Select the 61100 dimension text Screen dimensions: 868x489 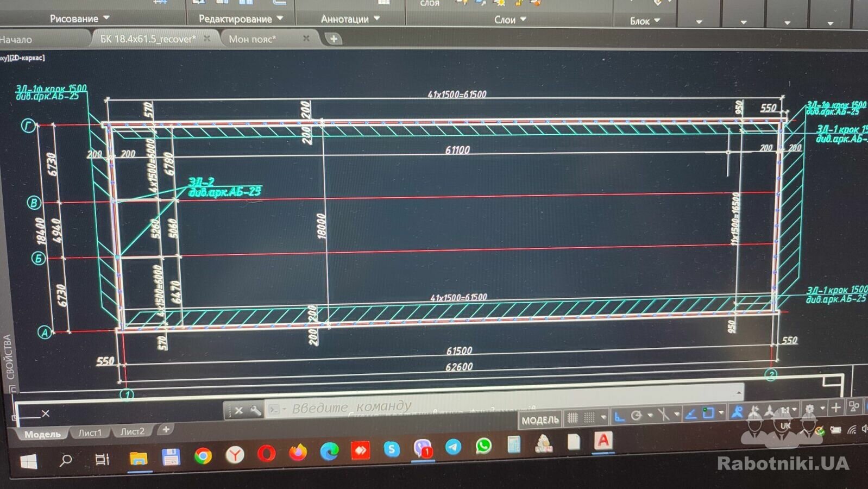[457, 150]
